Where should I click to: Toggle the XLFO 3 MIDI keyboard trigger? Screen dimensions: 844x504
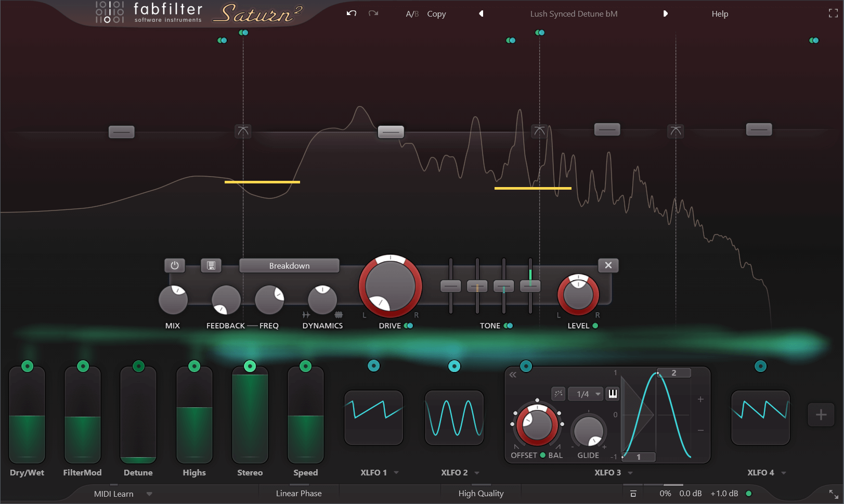coord(613,394)
